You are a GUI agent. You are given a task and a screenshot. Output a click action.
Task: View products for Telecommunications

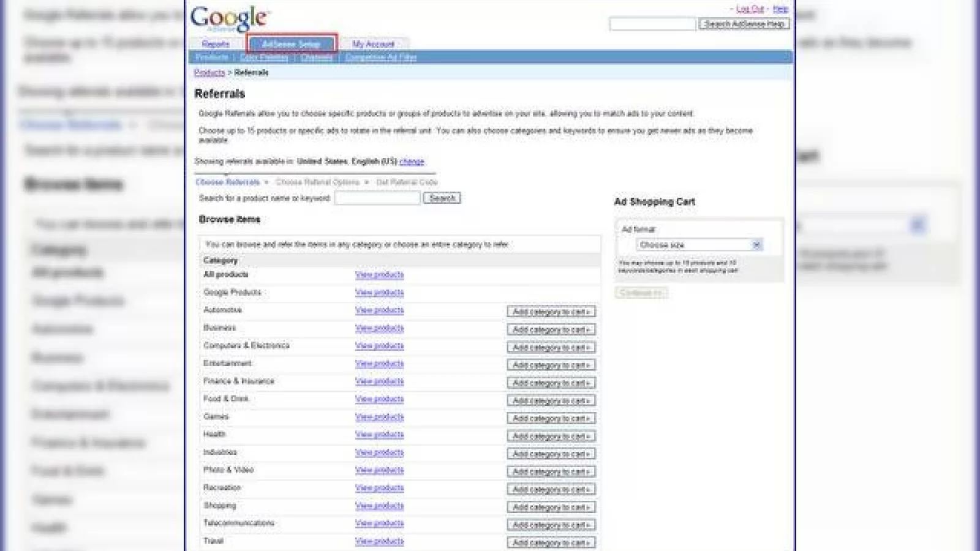point(380,523)
